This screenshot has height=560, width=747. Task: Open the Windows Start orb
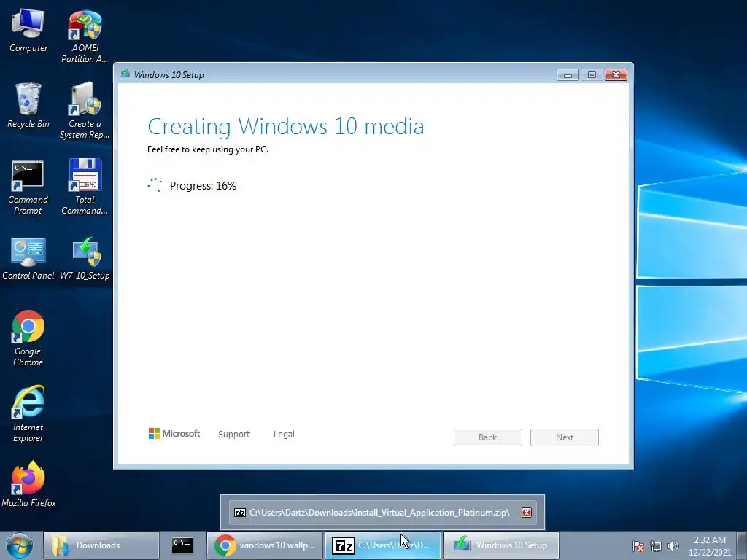pyautogui.click(x=20, y=545)
